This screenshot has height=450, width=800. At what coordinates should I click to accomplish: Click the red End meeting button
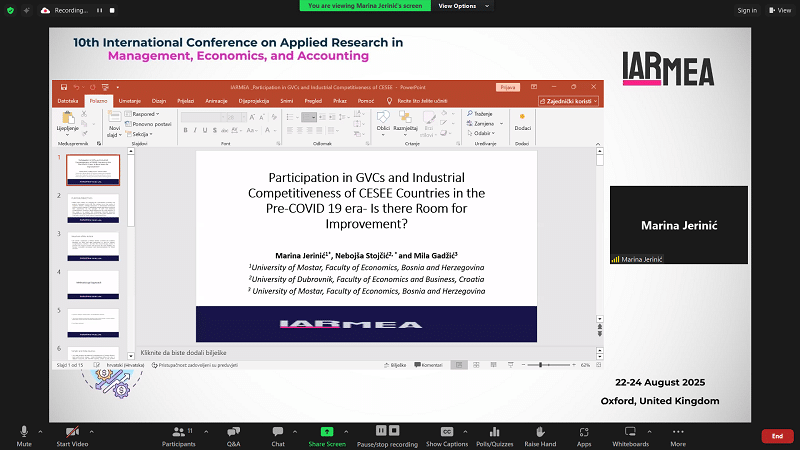(776, 436)
